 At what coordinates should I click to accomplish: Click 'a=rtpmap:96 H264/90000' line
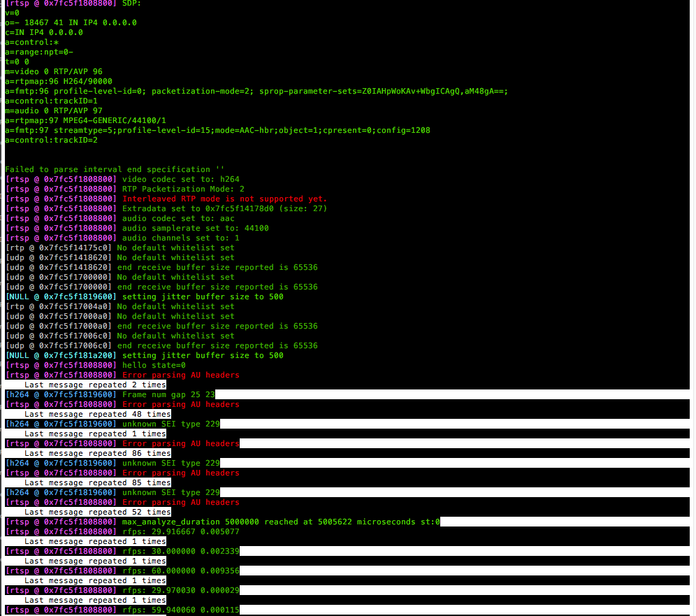[59, 81]
